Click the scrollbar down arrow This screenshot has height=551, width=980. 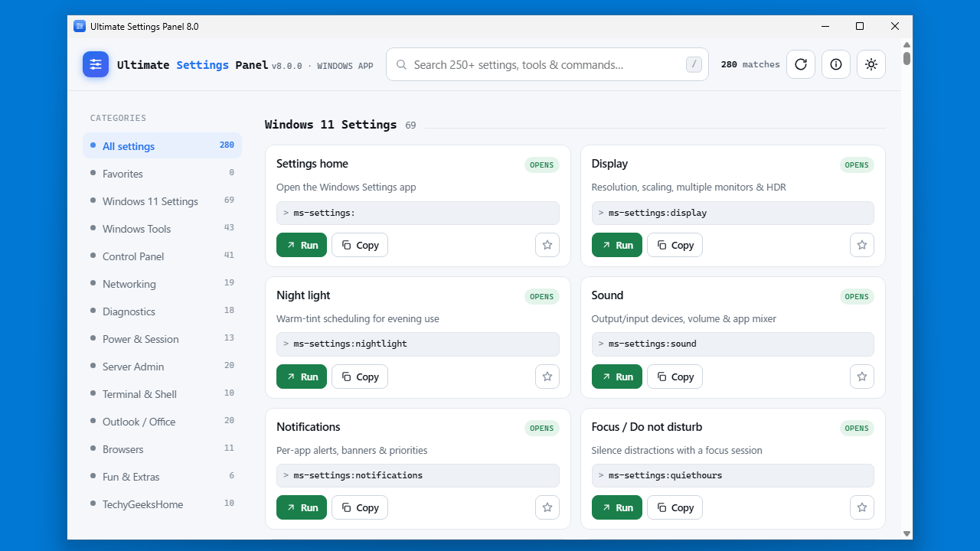click(x=906, y=533)
